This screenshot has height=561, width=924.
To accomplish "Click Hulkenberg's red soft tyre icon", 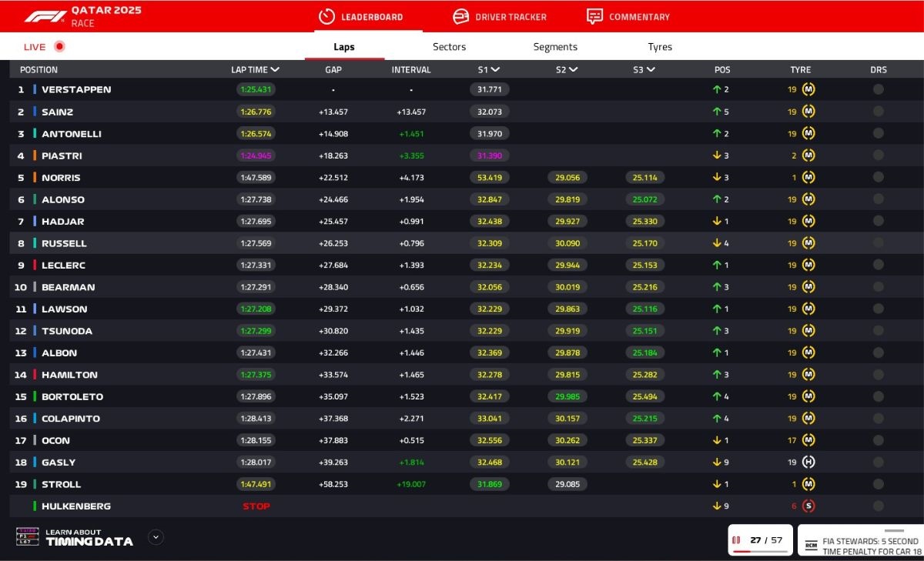I will pyautogui.click(x=808, y=506).
